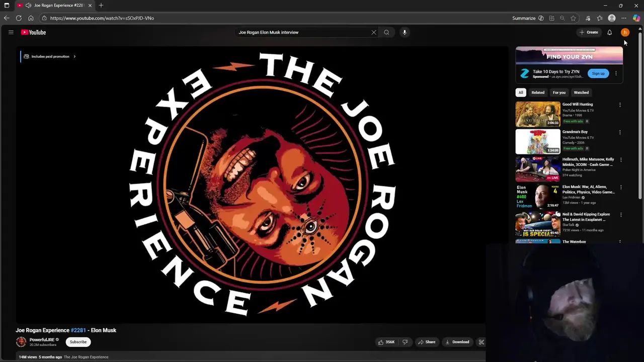Click Summarize in the address bar
This screenshot has width=644, height=362.
[528, 18]
